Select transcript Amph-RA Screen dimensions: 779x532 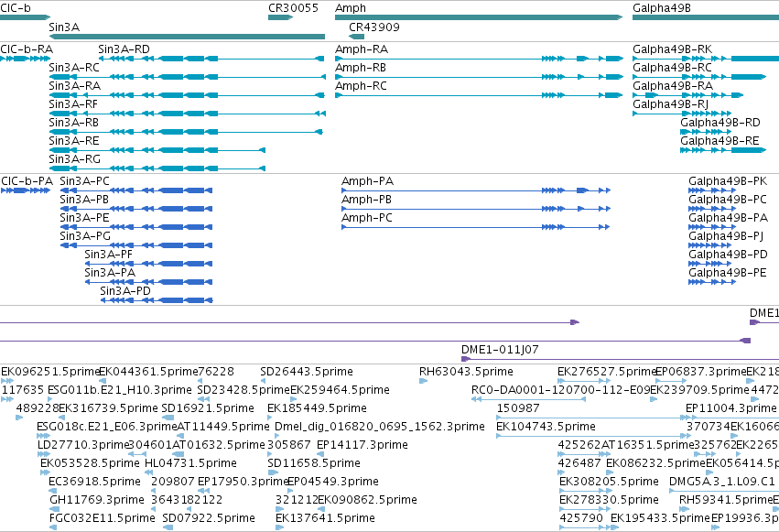(480, 59)
